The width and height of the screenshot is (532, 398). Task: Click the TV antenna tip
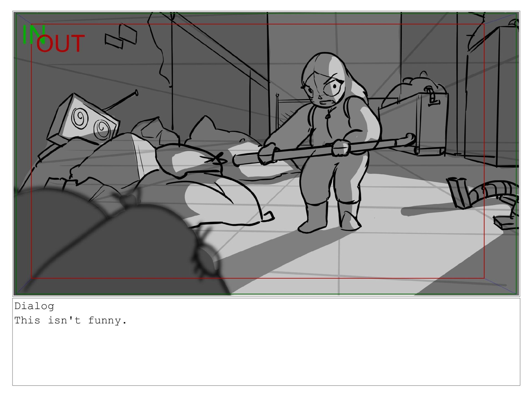click(136, 92)
